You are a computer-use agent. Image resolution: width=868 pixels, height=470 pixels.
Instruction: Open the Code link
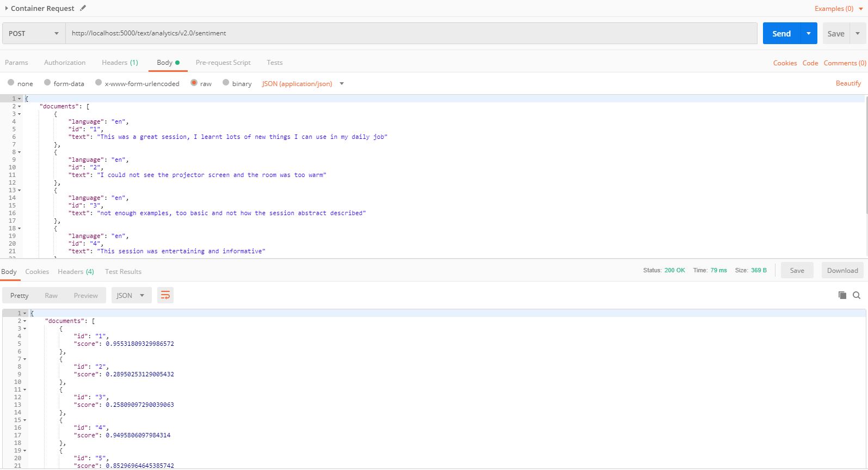810,63
